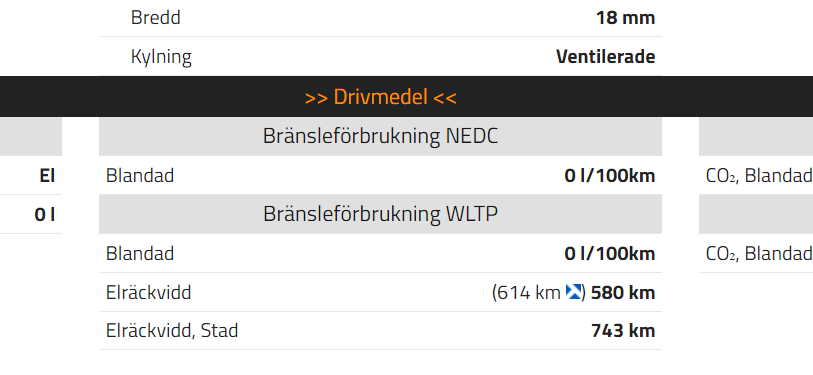813x375 pixels.
Task: Click the Elräckvidd row label
Action: (x=148, y=293)
